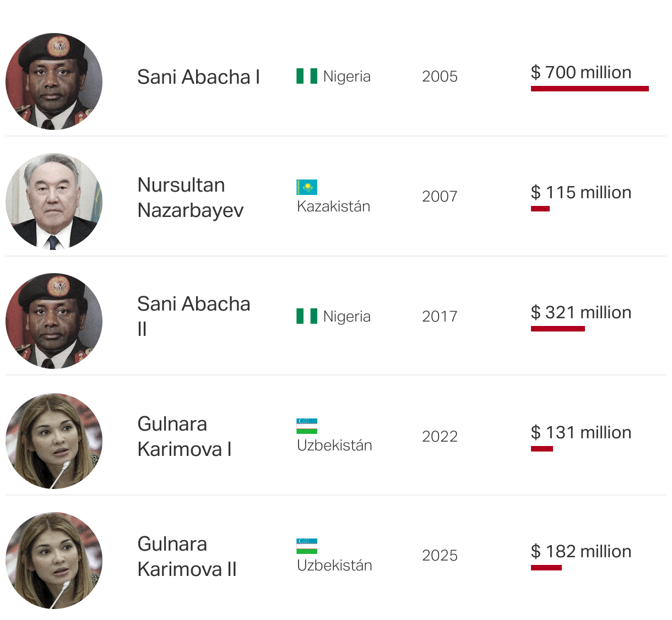Select the Uzbekistan flag in the 2025 row
The height and width of the screenshot is (620, 672).
pos(307,546)
